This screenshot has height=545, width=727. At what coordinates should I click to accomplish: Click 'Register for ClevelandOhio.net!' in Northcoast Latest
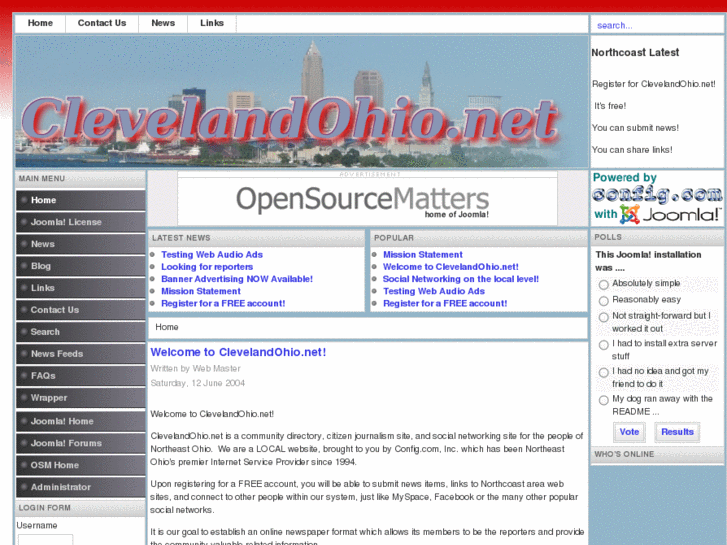tap(654, 84)
